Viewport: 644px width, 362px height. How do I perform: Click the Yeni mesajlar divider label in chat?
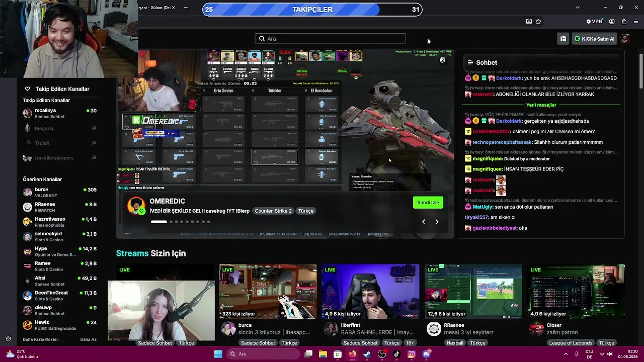pyautogui.click(x=541, y=105)
